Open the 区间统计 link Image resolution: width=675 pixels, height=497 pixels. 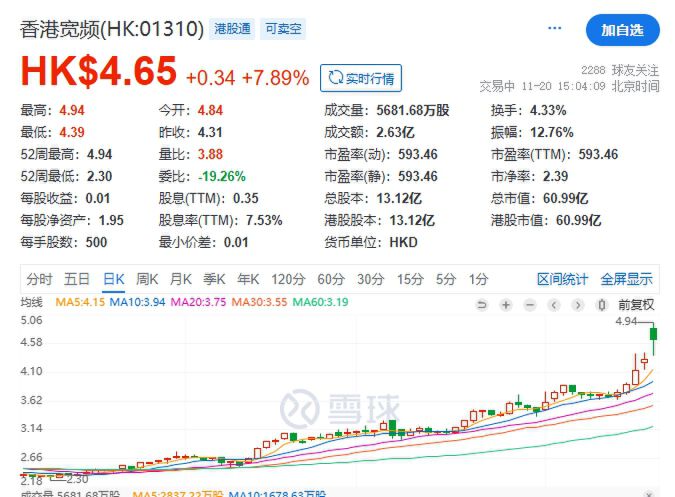562,279
